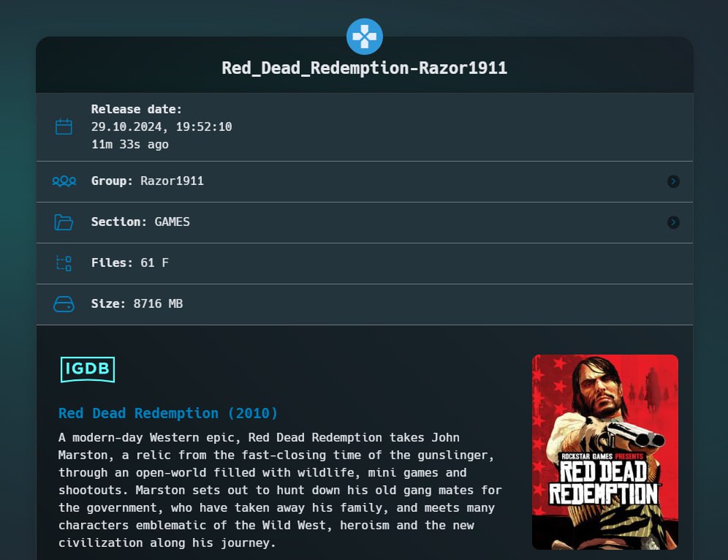728x560 pixels.
Task: Open the Red Dead Redemption (2010) link
Action: (x=168, y=414)
